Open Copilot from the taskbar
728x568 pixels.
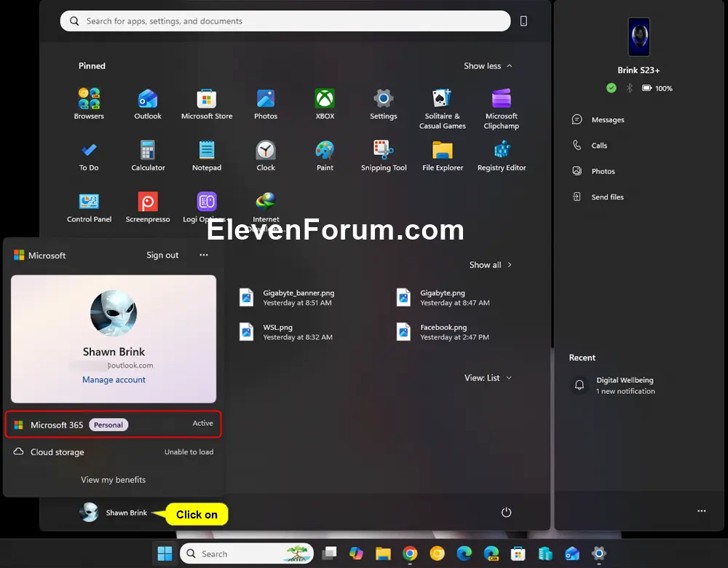(356, 553)
